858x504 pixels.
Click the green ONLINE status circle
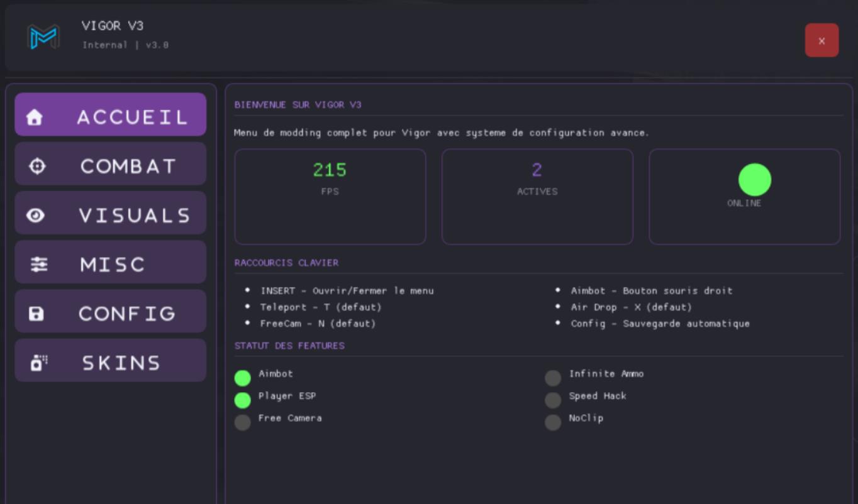tap(754, 180)
